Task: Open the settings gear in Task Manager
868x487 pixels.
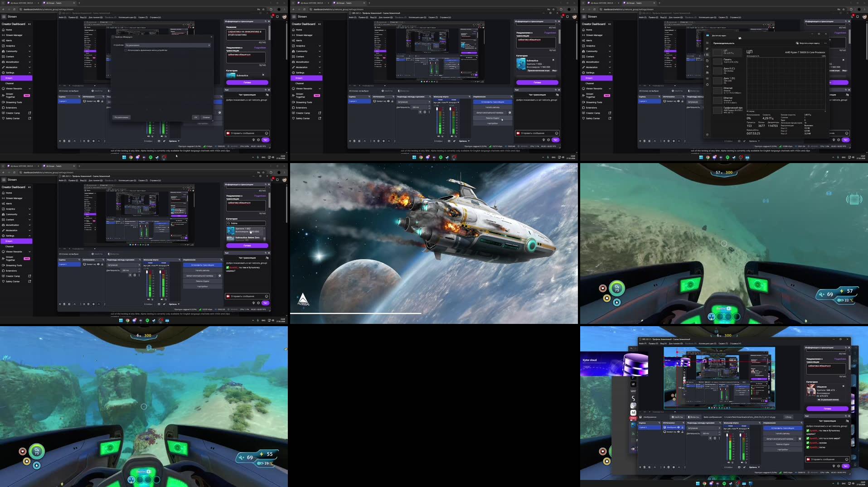Action: pyautogui.click(x=707, y=135)
